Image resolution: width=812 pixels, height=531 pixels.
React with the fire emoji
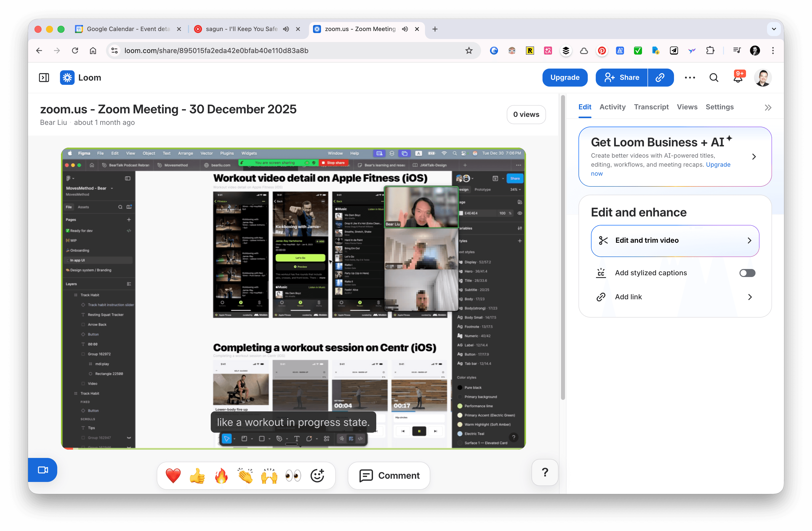click(221, 475)
